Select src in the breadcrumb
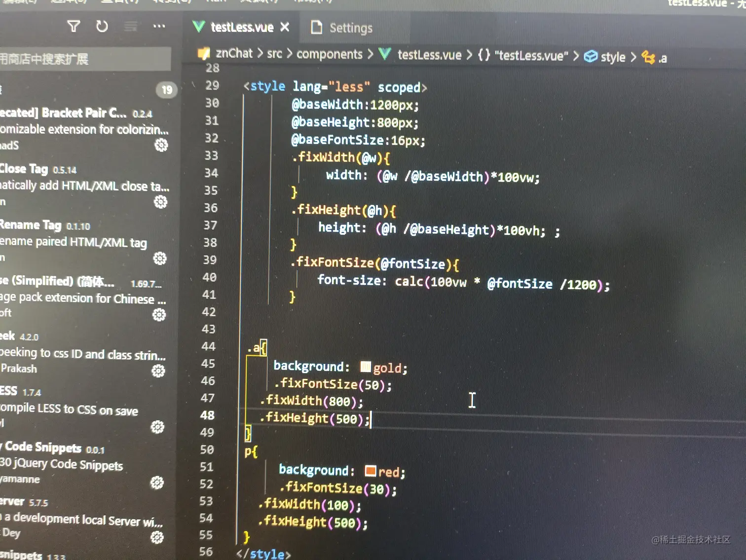Image resolution: width=746 pixels, height=560 pixels. tap(275, 53)
